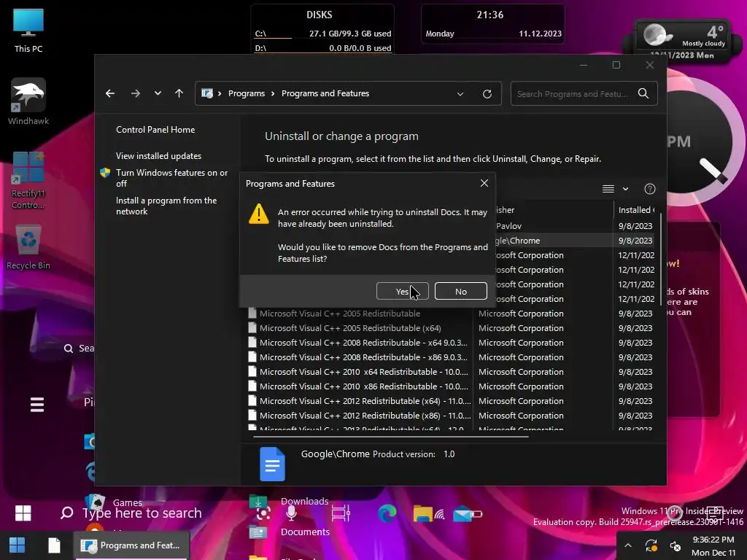Image resolution: width=747 pixels, height=560 pixels.
Task: Click the weather widget showing Mostly cloudy
Action: pyautogui.click(x=684, y=41)
